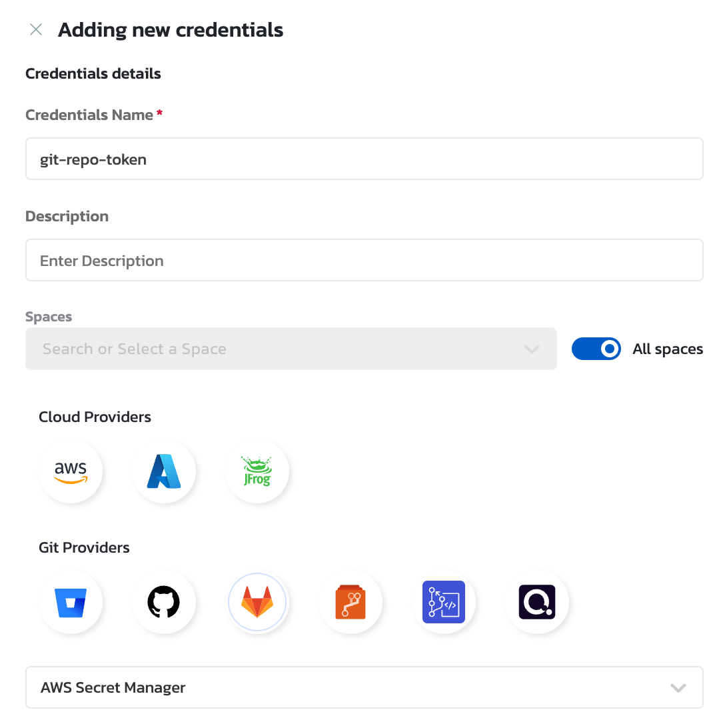Select the GitLab git provider icon
The height and width of the screenshot is (728, 721).
(x=257, y=602)
